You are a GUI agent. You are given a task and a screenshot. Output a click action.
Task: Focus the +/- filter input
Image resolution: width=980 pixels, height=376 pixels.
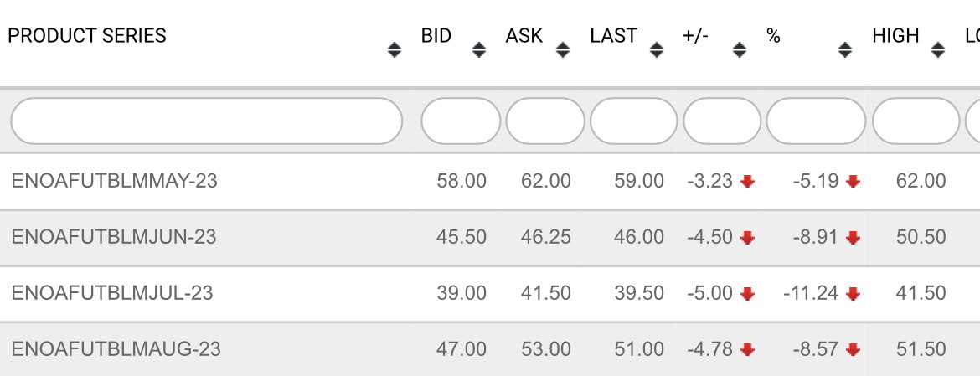point(722,121)
